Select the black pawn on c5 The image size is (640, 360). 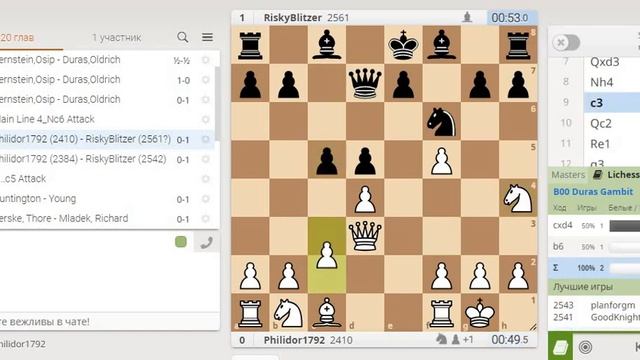pos(327,160)
